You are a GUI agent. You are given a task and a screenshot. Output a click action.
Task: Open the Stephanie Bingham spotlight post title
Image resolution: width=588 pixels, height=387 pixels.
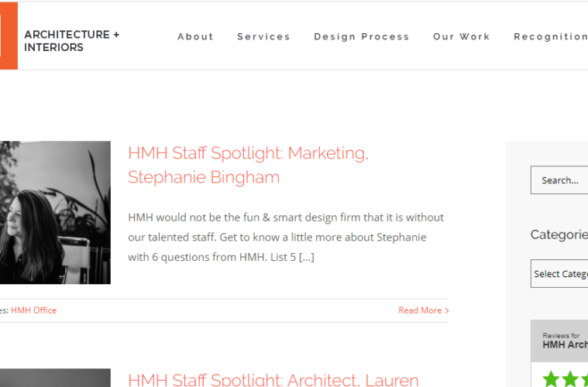click(248, 165)
